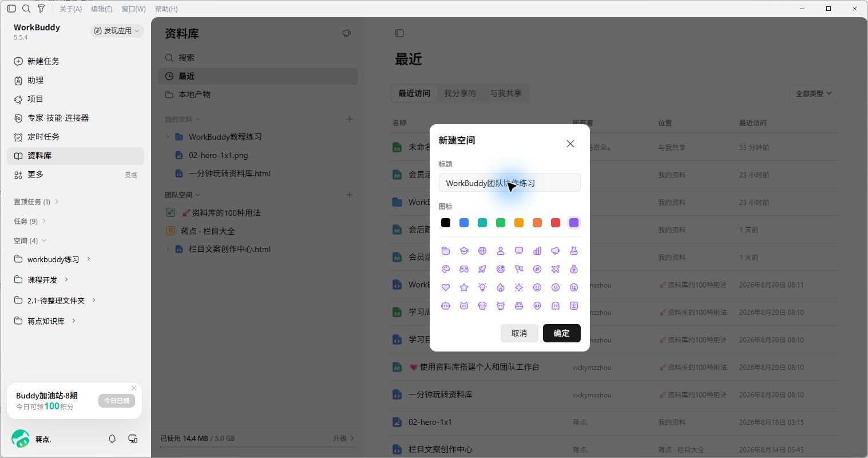The height and width of the screenshot is (458, 868).
Task: Select the airplane icon
Action: click(556, 269)
